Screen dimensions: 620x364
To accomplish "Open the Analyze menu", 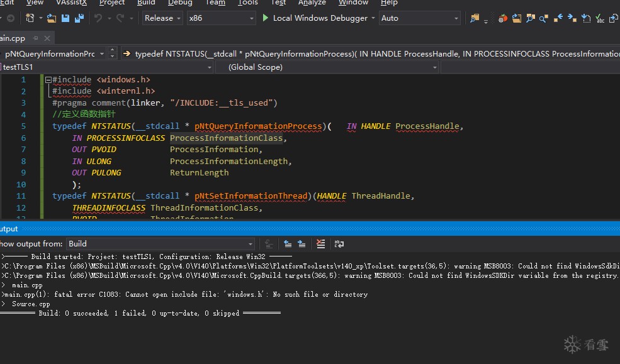I will point(312,3).
